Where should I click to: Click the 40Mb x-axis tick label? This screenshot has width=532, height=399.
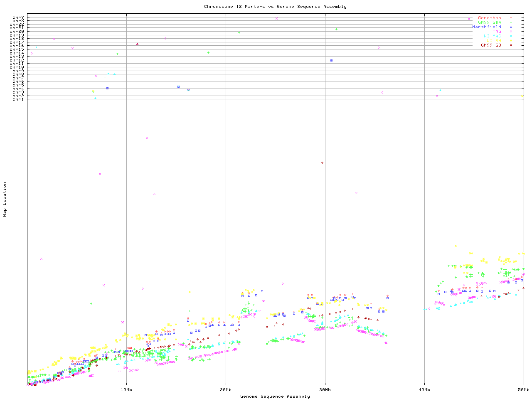424,389
